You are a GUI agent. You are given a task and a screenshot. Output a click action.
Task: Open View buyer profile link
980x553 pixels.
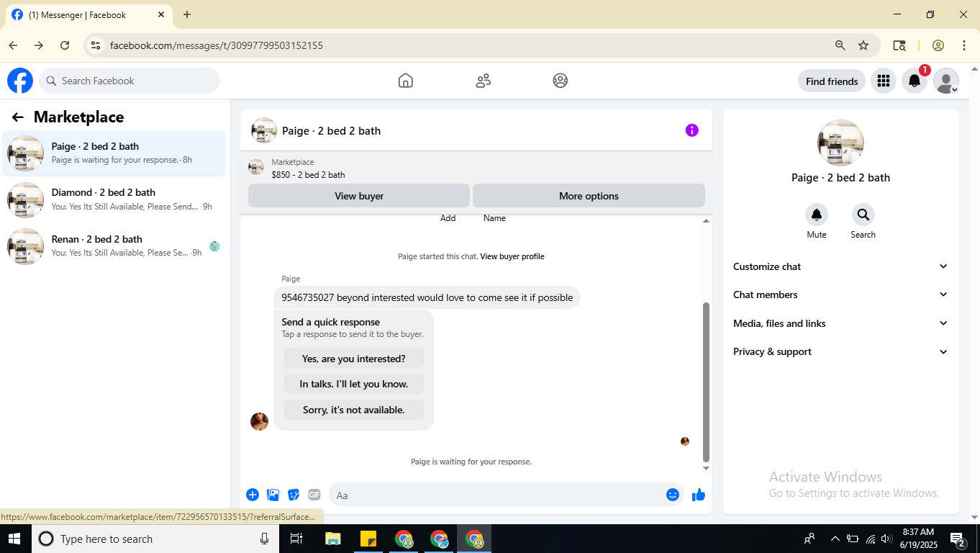(512, 256)
